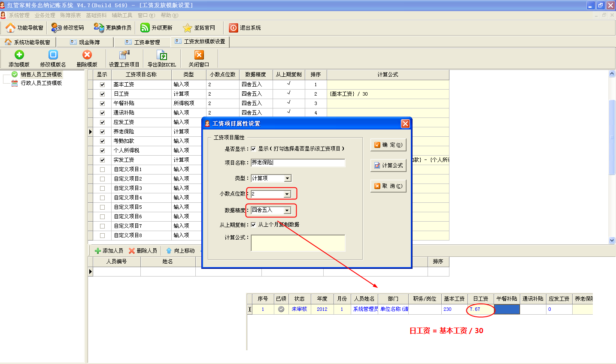616x364 pixels.
Task: Click the 确定 button in the dialog
Action: (x=388, y=145)
